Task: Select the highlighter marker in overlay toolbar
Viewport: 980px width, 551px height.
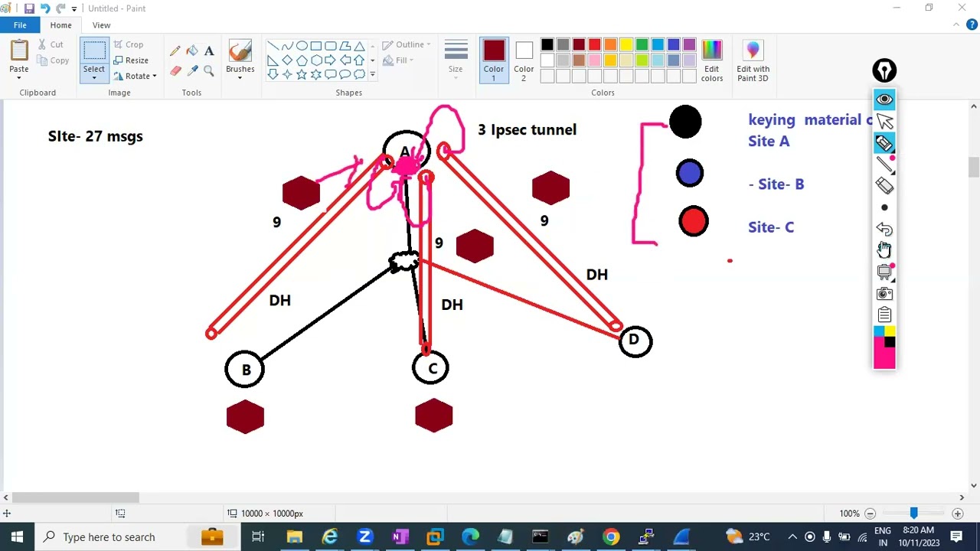Action: click(884, 143)
